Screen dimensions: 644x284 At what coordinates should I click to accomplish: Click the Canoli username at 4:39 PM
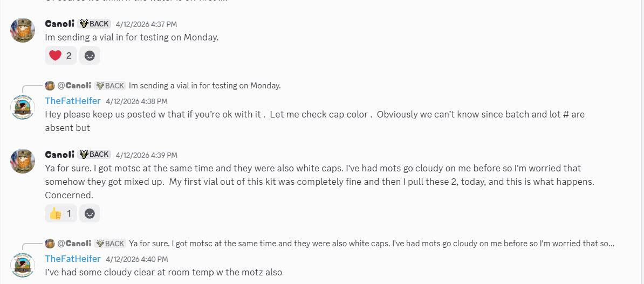[59, 154]
